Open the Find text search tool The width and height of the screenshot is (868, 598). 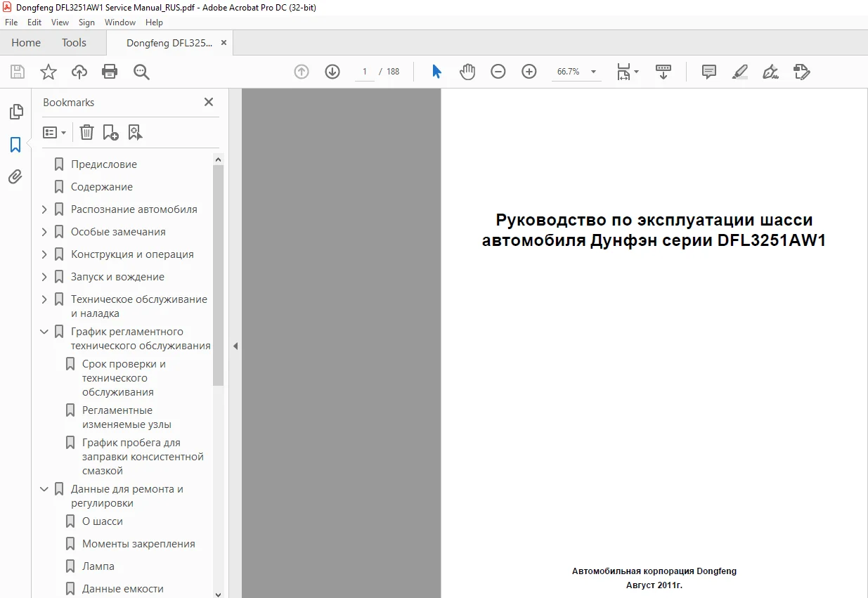(142, 72)
